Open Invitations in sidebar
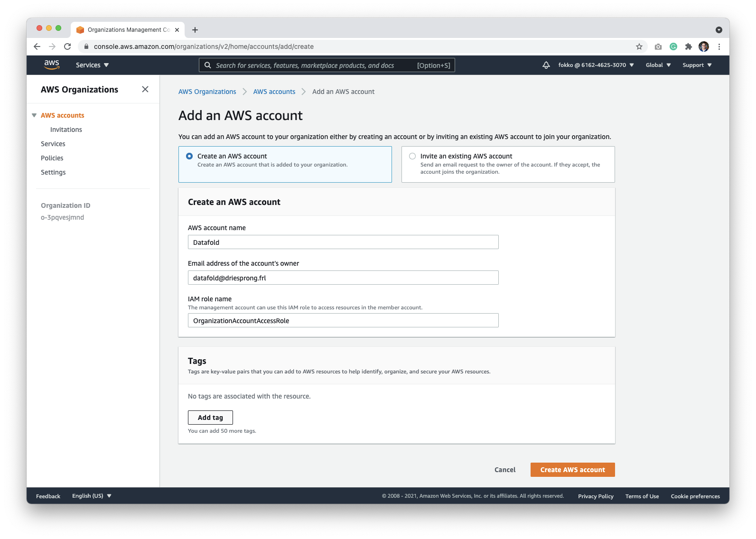This screenshot has width=756, height=539. point(66,130)
